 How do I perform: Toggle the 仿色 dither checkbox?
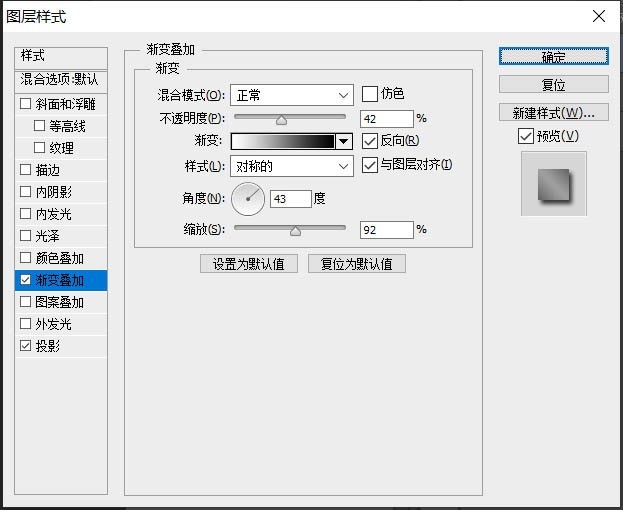pyautogui.click(x=370, y=94)
